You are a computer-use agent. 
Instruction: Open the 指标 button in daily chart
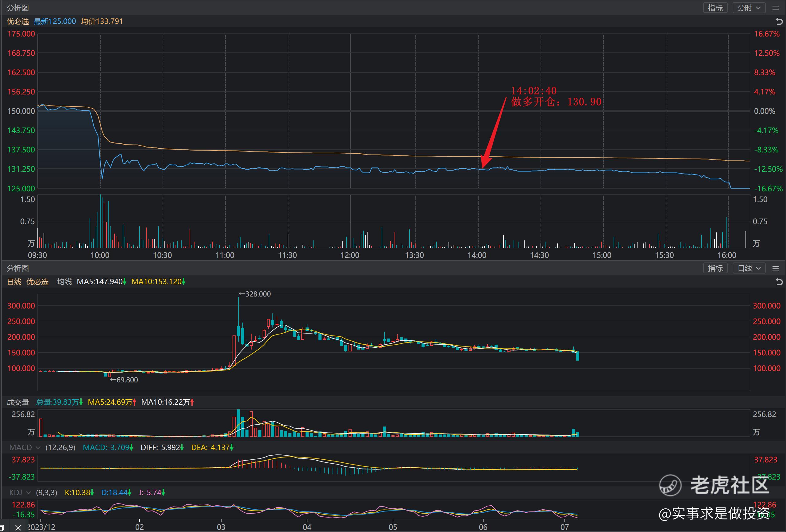pos(715,268)
